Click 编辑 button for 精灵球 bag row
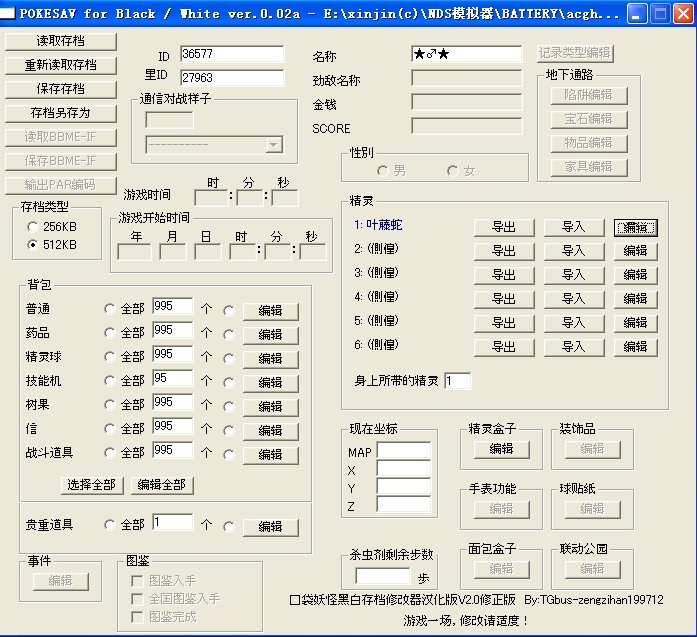Image resolution: width=697 pixels, height=637 pixels. pos(271,359)
